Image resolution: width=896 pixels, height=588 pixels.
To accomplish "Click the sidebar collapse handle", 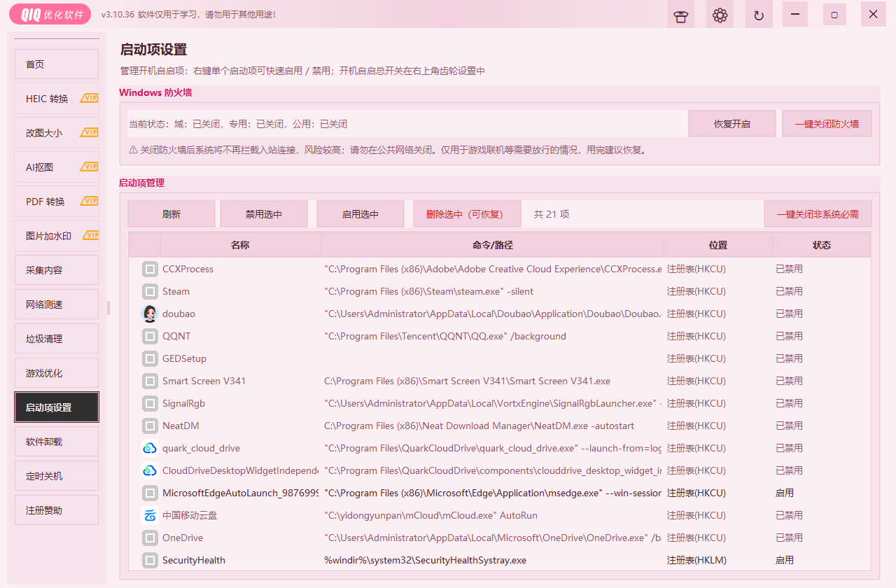I will (x=108, y=308).
